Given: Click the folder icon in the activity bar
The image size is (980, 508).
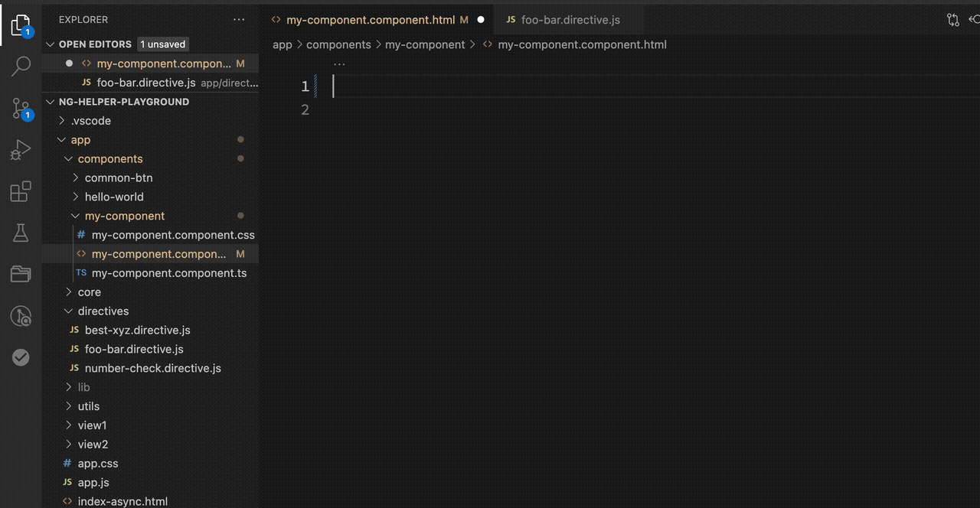Looking at the screenshot, I should click(x=21, y=274).
